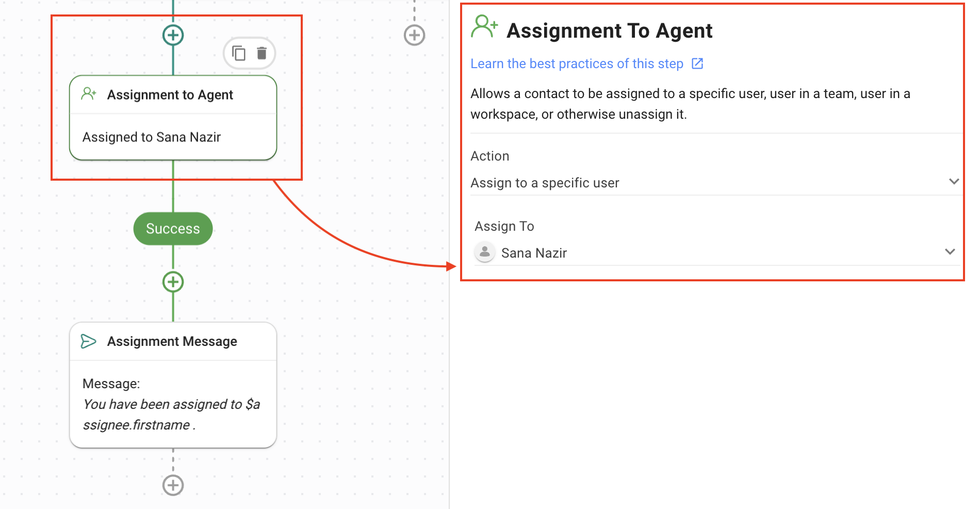980x509 pixels.
Task: Open the Action dropdown
Action: [954, 182]
